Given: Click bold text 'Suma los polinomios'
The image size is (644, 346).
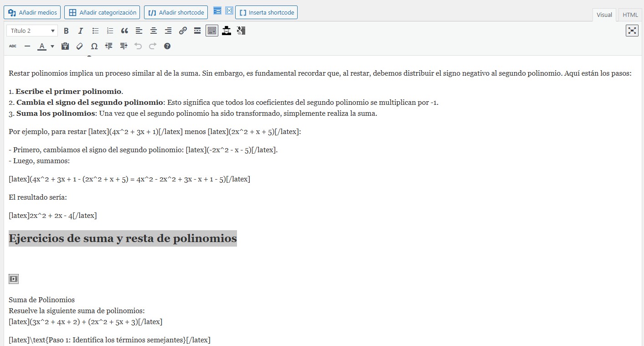Looking at the screenshot, I should point(57,114).
